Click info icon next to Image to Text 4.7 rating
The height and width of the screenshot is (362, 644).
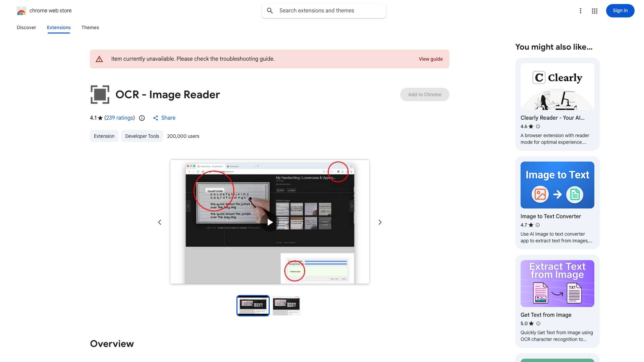(x=538, y=225)
